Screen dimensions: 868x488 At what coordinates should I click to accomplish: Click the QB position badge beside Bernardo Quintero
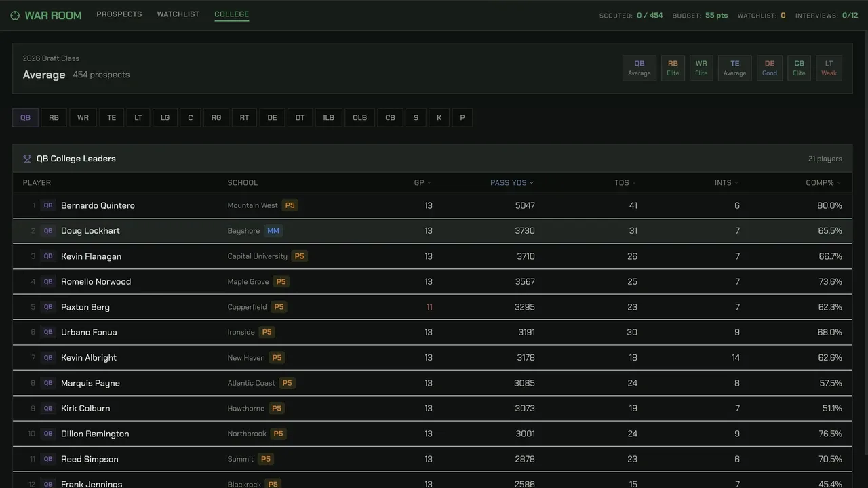coord(48,205)
